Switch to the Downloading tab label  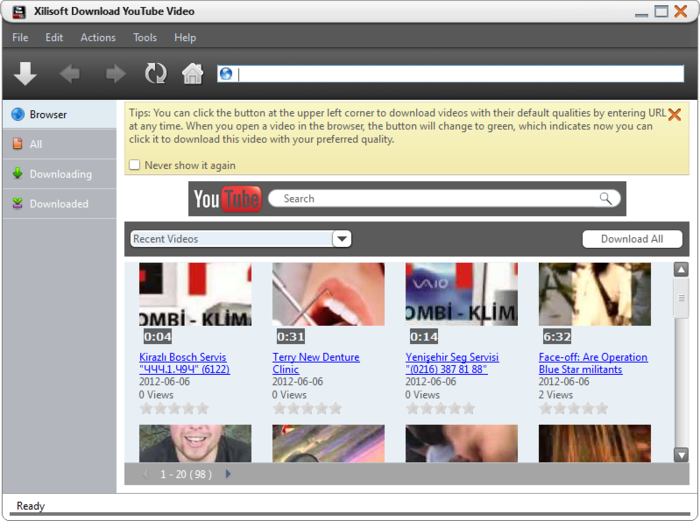61,174
